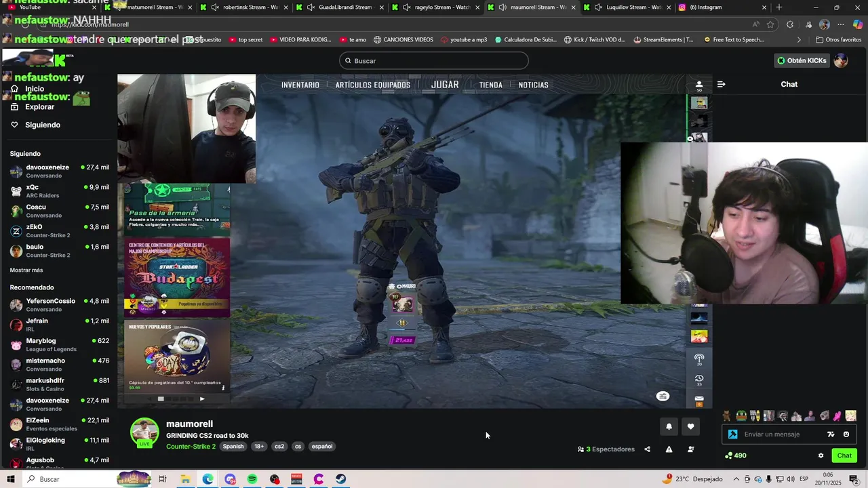Open YefersonCossio in recommended list
The width and height of the screenshot is (868, 488).
(59, 305)
